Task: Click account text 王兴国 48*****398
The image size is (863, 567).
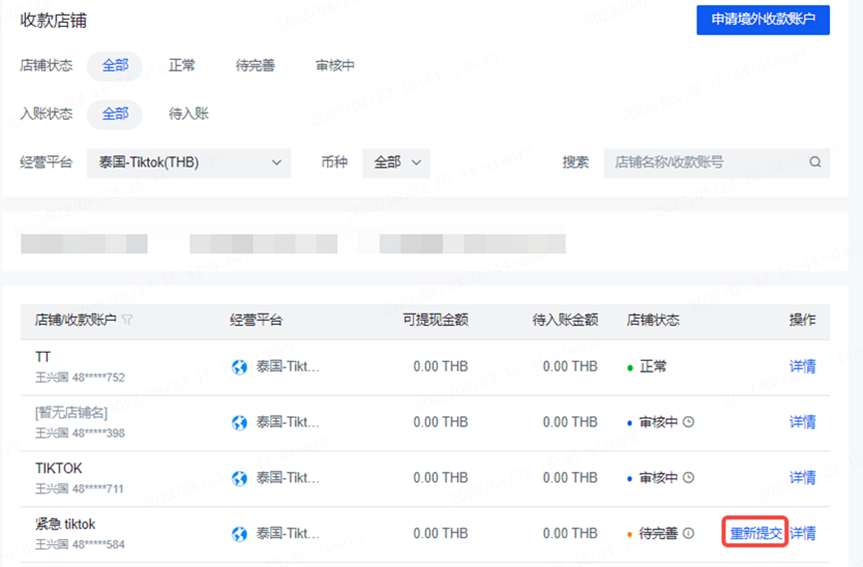Action: tap(80, 433)
